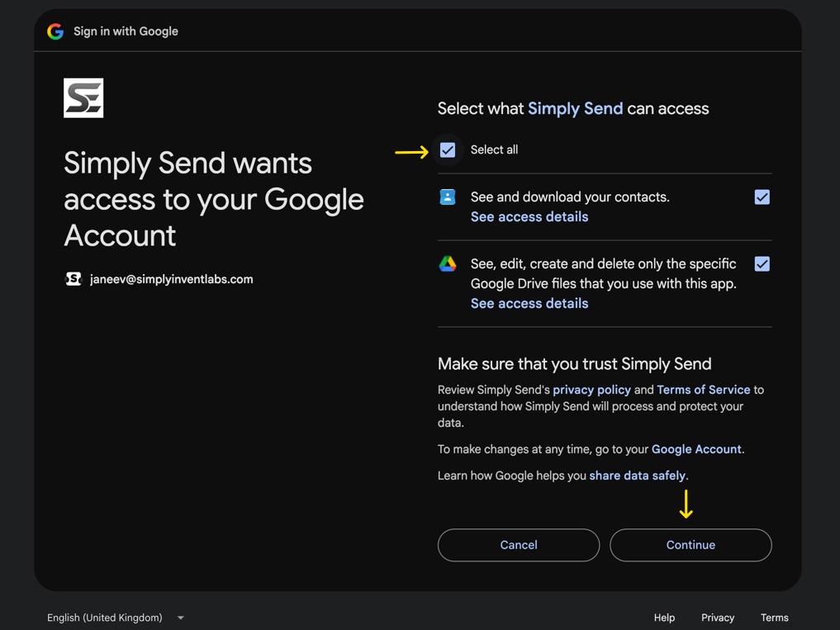This screenshot has height=630, width=840.
Task: Click the Continue button
Action: pyautogui.click(x=691, y=545)
